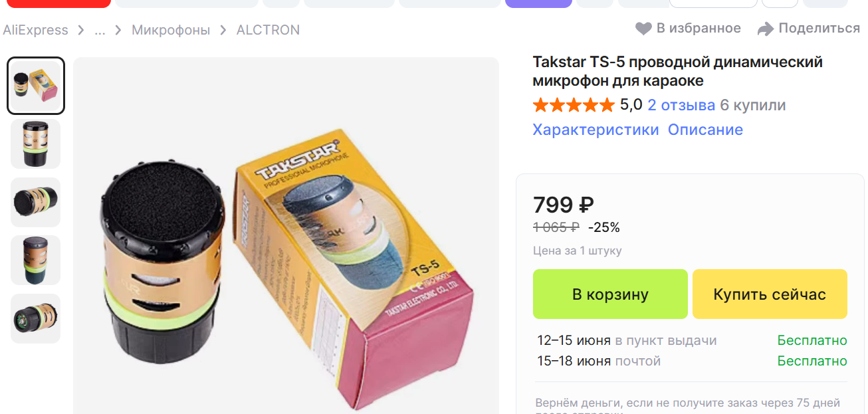868x414 pixels.
Task: Click the В избранное text label
Action: click(699, 28)
